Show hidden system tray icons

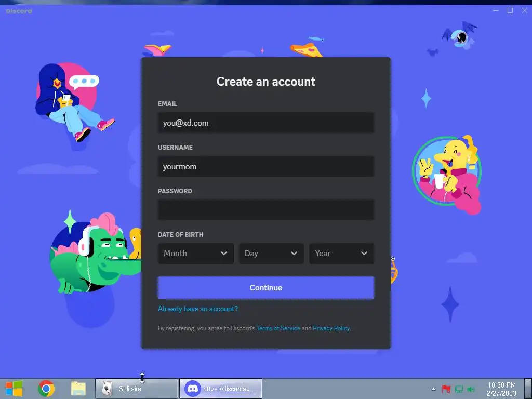tap(433, 389)
